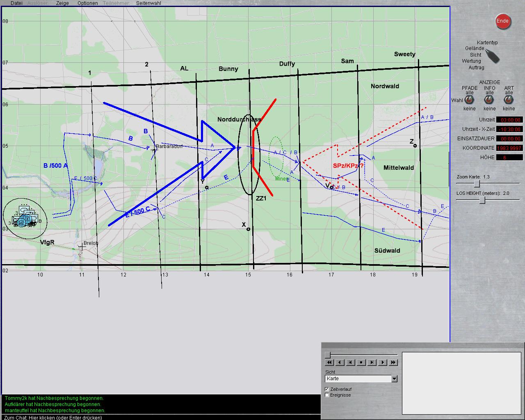This screenshot has height=420, width=525.
Task: Click the step-backward playback arrow
Action: tap(340, 362)
